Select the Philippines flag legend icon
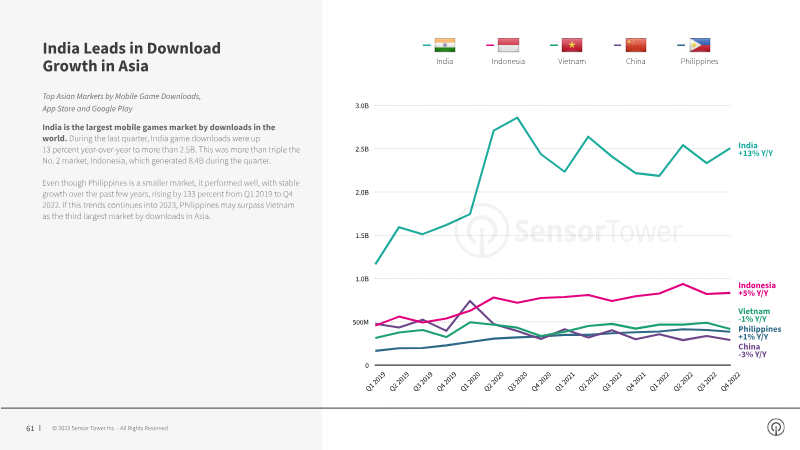Screen dimensions: 800x450 pos(699,45)
